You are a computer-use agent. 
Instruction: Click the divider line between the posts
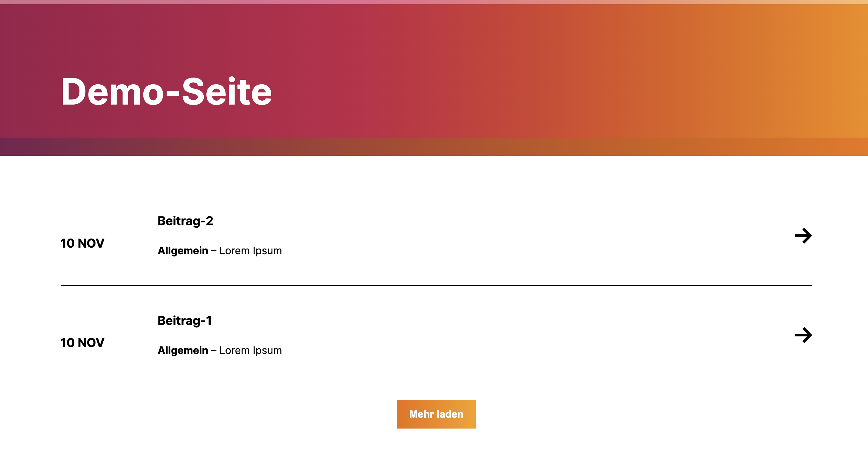(x=436, y=285)
